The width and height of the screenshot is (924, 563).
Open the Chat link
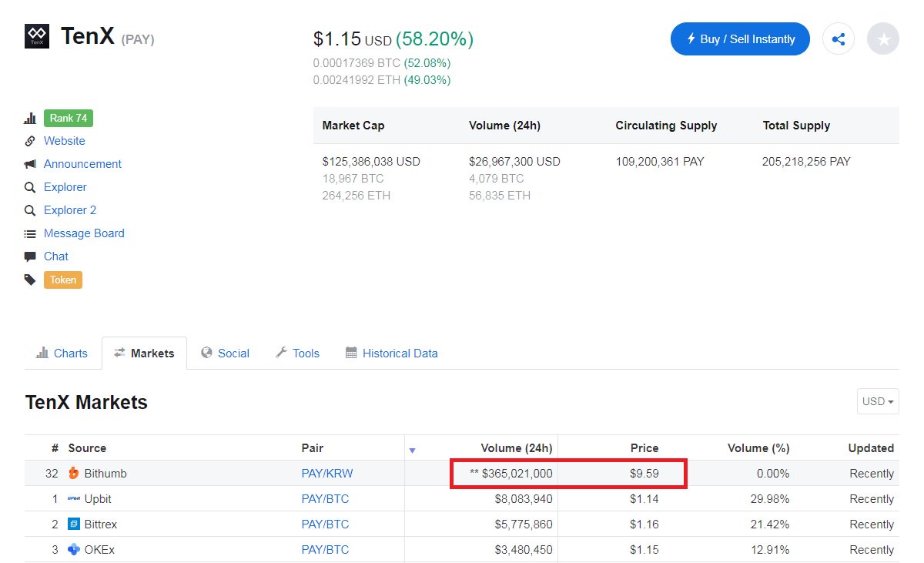(x=56, y=256)
